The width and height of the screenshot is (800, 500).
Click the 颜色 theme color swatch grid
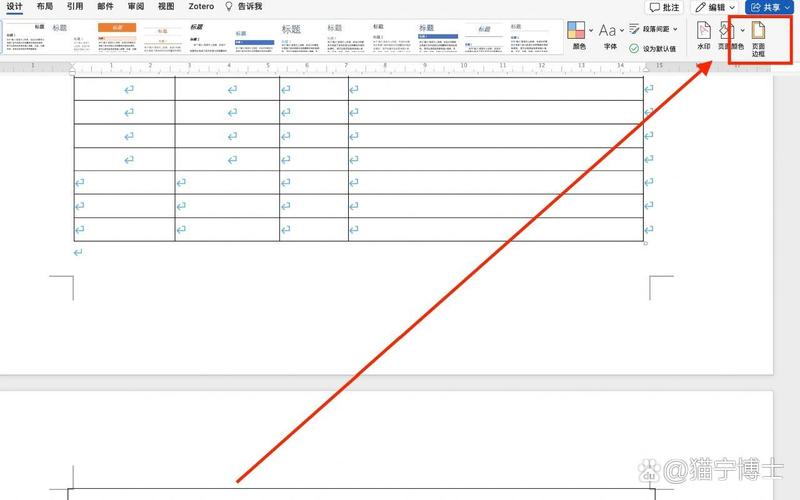click(x=577, y=30)
